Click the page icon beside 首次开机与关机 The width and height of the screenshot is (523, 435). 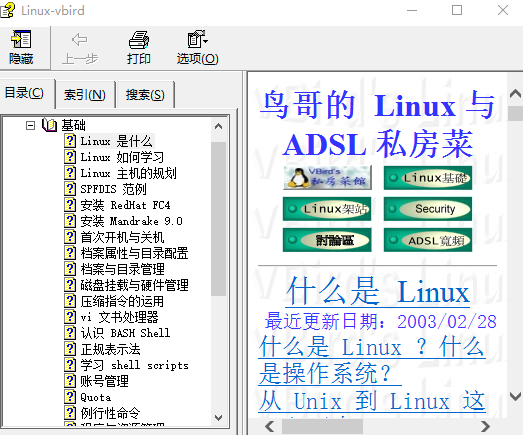pyautogui.click(x=70, y=237)
